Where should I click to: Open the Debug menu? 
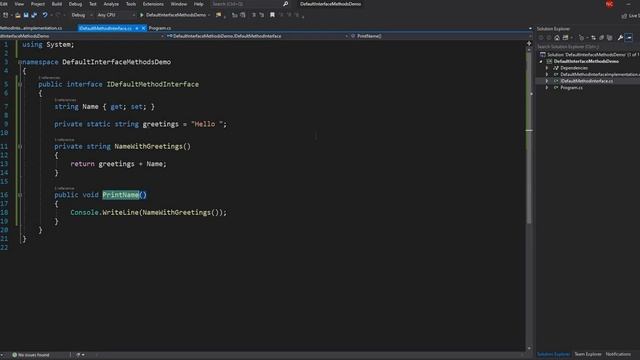(76, 4)
